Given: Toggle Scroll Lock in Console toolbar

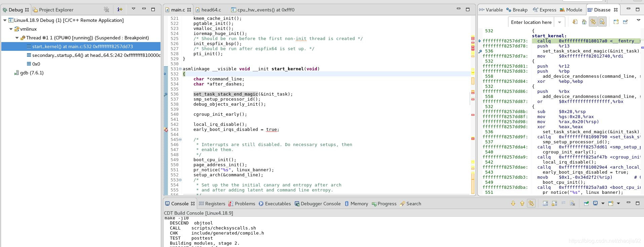Looking at the screenshot, I should [x=554, y=203].
